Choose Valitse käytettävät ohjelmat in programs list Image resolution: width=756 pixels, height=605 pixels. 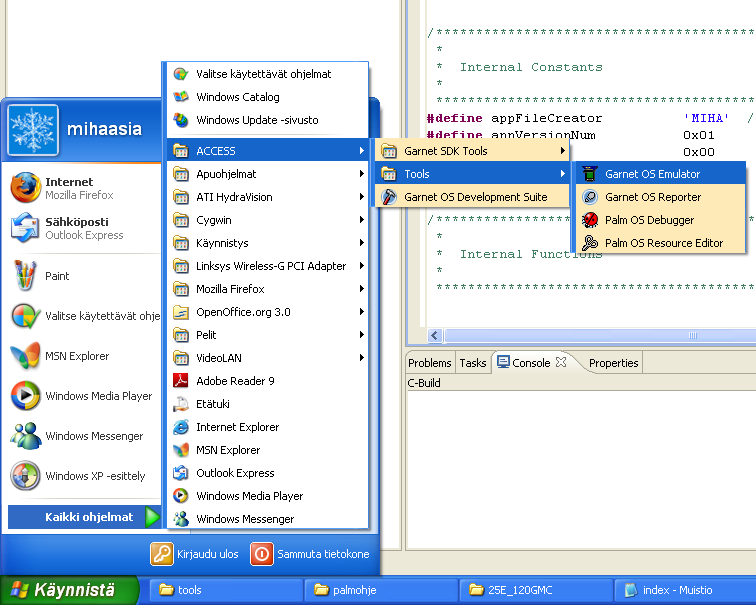tap(268, 74)
